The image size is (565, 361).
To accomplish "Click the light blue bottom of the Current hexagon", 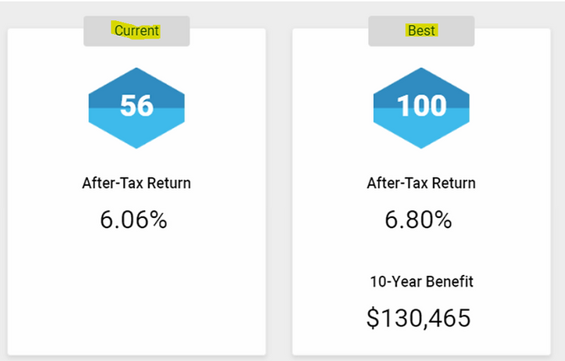I will point(137,132).
